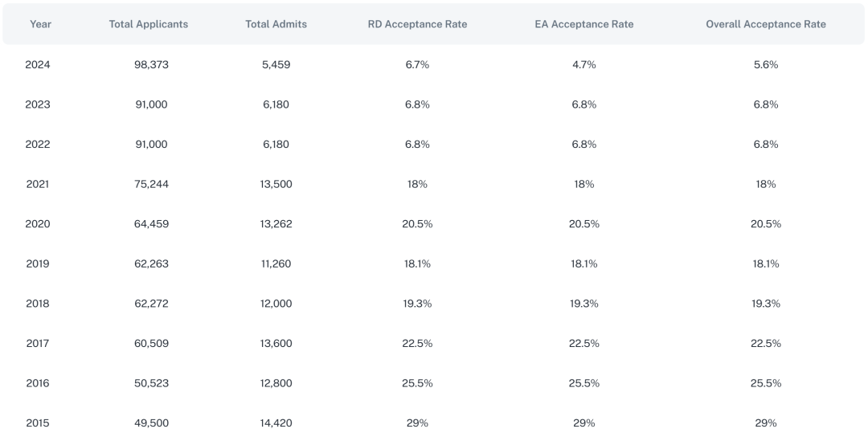Click the 18.1% RD acceptance cell
The width and height of the screenshot is (868, 441).
pos(417,263)
